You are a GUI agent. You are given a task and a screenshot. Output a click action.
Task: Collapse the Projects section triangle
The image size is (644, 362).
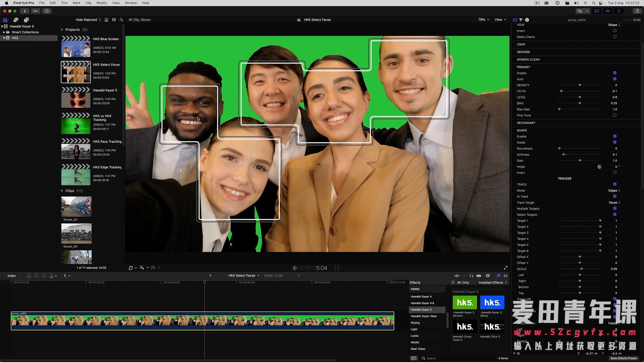pos(62,30)
